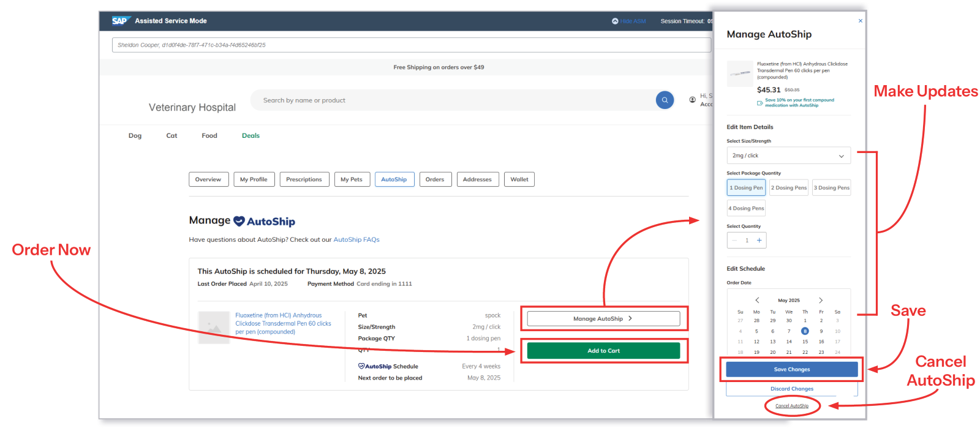Select the 4 Dosing Pens option
Viewport: 980px width, 431px height.
pyautogui.click(x=746, y=208)
